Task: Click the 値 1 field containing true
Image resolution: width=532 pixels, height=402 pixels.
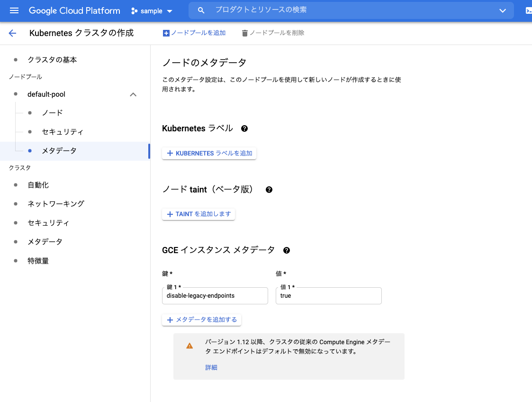Action: tap(328, 295)
